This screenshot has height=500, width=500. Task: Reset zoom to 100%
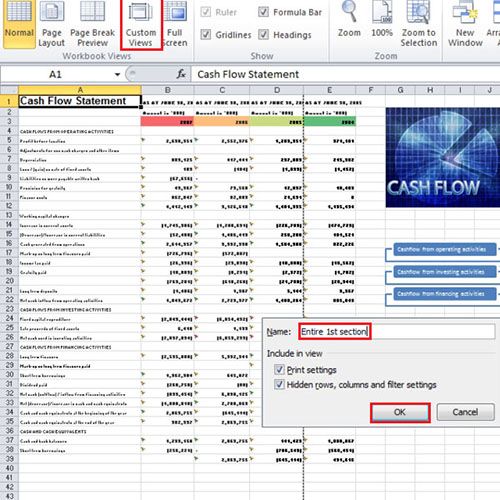tap(382, 20)
